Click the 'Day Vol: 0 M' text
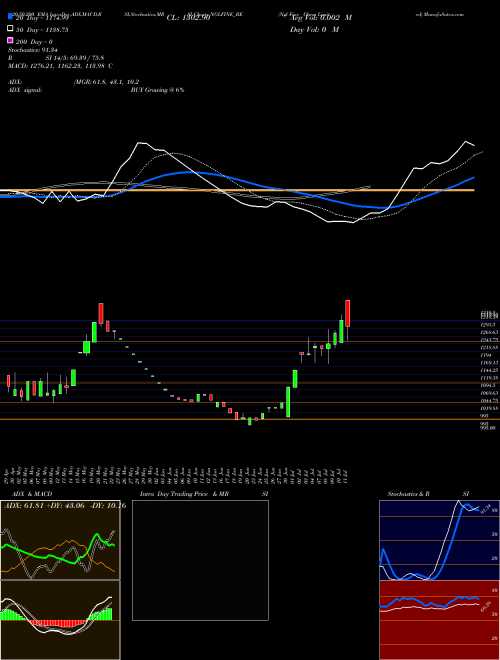 point(314,29)
